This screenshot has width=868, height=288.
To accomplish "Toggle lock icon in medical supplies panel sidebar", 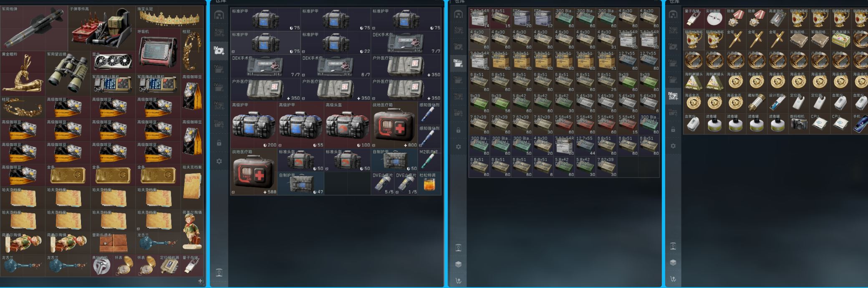I will click(x=219, y=143).
